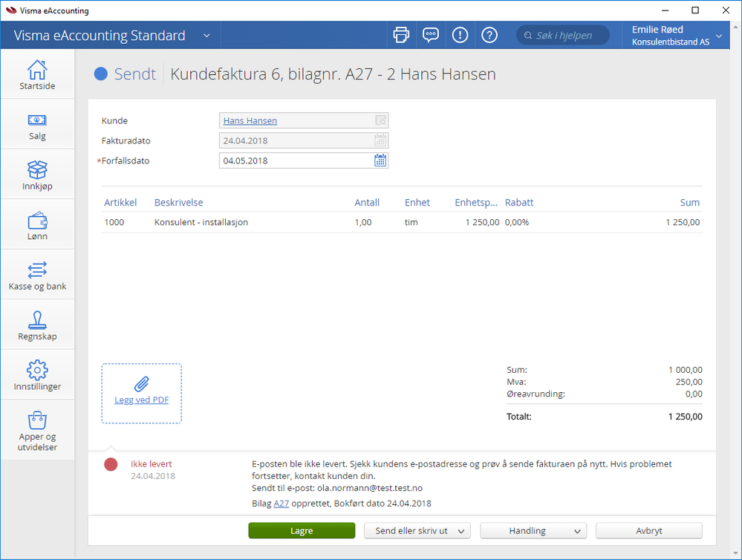This screenshot has height=560, width=742.
Task: Open the Salg sidebar section
Action: coord(37,125)
